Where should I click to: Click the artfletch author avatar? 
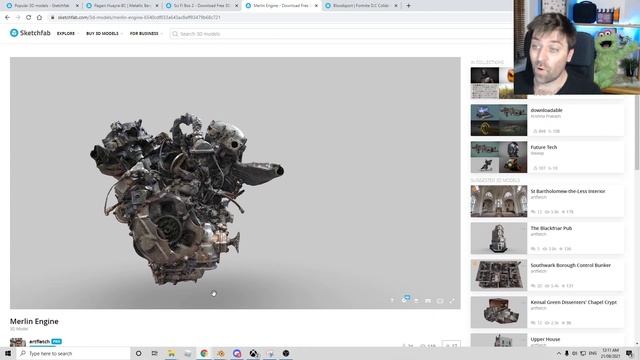pos(18,342)
